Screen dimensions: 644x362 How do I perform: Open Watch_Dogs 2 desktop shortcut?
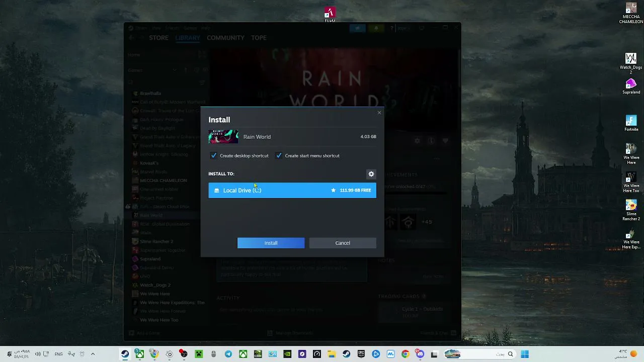click(x=631, y=63)
